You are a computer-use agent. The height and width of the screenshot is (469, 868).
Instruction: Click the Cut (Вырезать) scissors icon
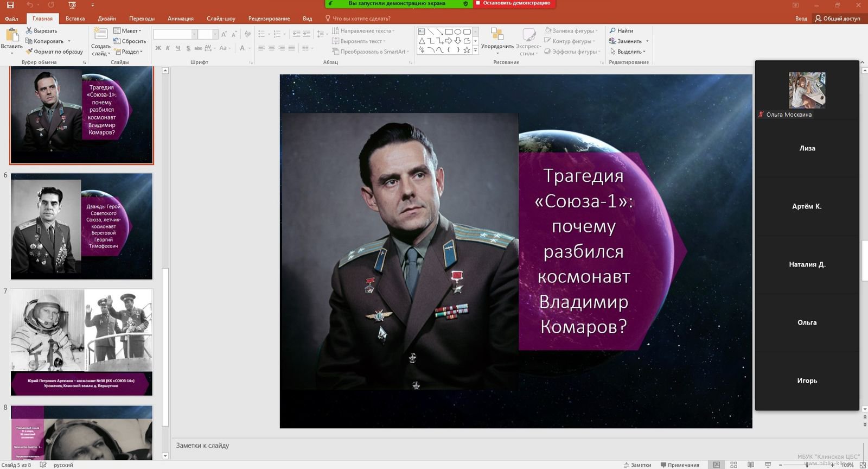pyautogui.click(x=29, y=30)
